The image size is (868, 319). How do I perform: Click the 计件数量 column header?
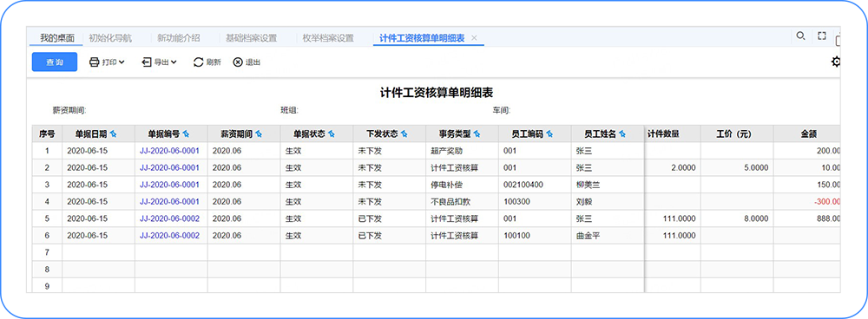[673, 133]
